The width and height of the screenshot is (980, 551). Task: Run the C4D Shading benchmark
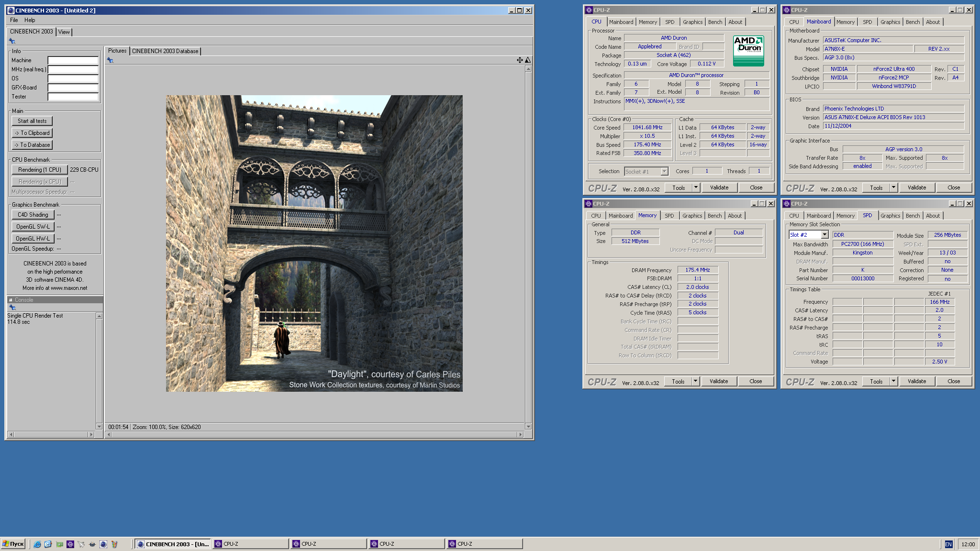(x=33, y=215)
